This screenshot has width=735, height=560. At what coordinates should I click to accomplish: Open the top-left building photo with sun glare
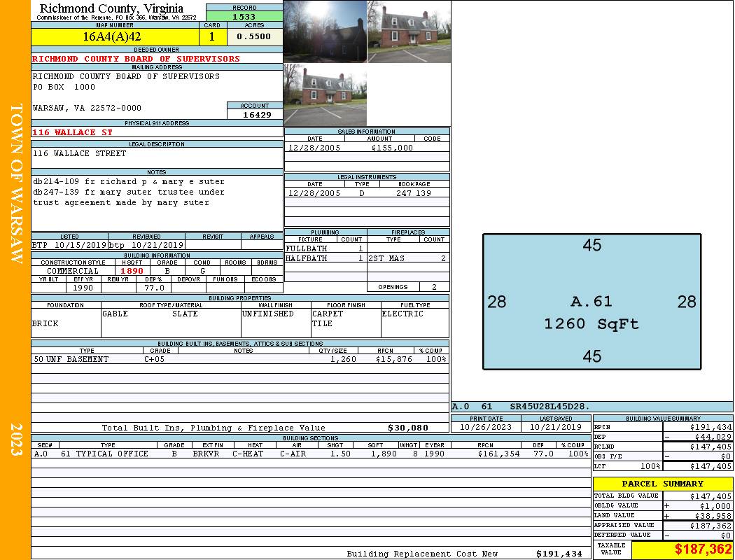pyautogui.click(x=325, y=31)
